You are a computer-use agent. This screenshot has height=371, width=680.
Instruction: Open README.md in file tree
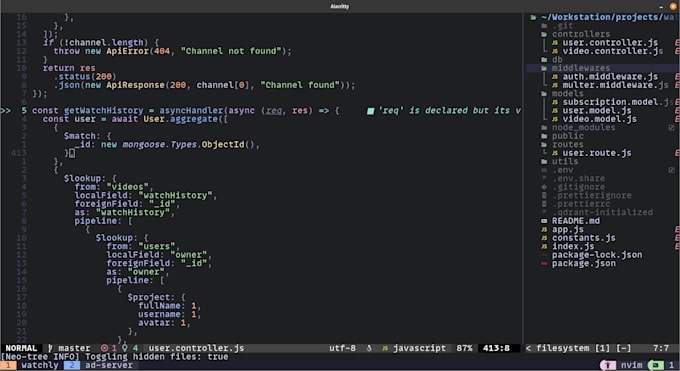[x=575, y=221]
